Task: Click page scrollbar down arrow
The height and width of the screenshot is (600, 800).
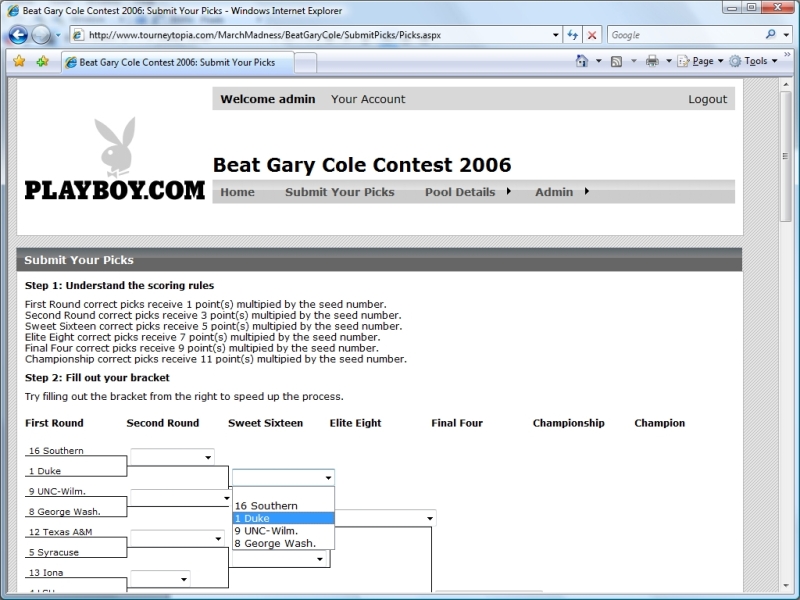Action: click(x=786, y=586)
